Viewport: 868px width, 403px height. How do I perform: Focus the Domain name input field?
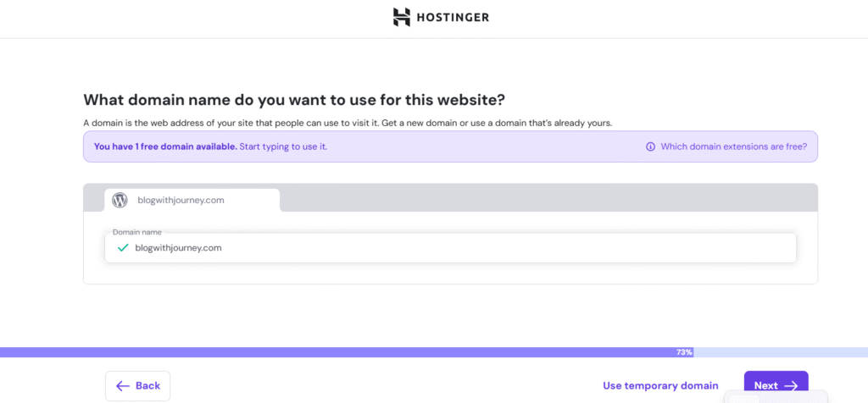[458, 248]
